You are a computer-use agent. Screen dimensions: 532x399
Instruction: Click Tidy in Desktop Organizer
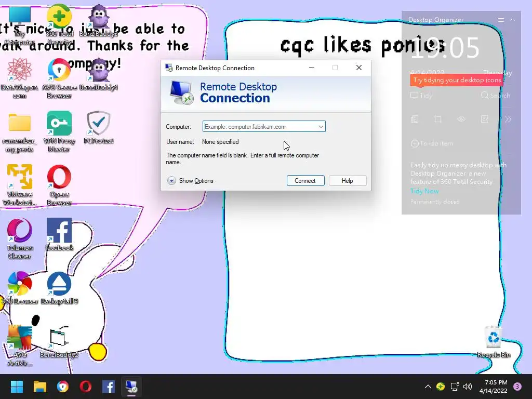pyautogui.click(x=421, y=96)
